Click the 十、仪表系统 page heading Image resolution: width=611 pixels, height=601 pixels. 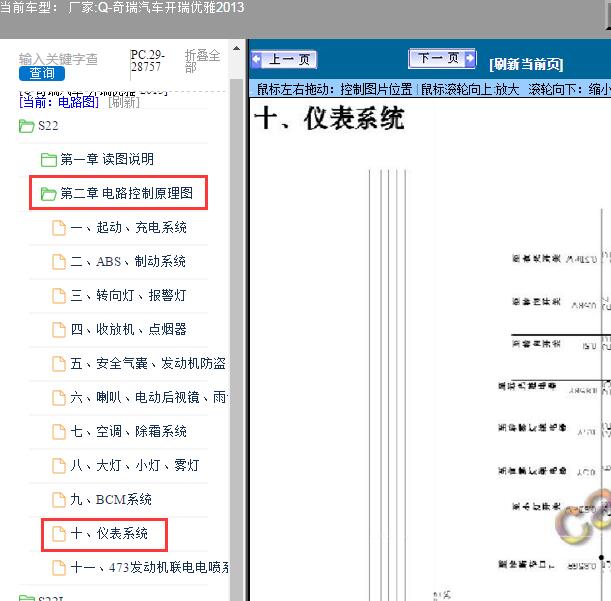pyautogui.click(x=329, y=118)
